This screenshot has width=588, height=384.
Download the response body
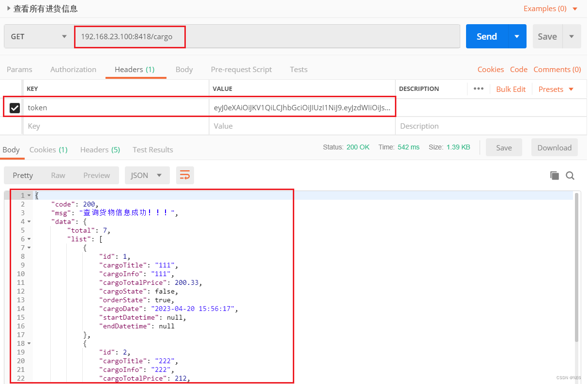554,148
